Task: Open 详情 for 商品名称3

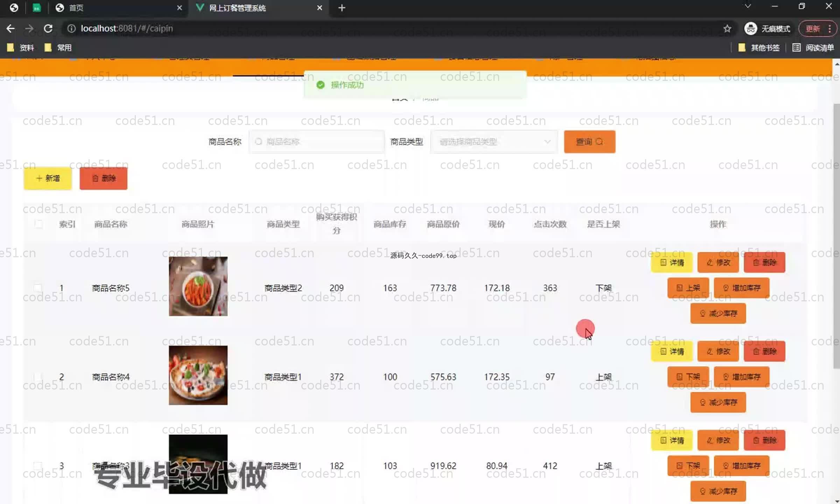Action: (672, 440)
